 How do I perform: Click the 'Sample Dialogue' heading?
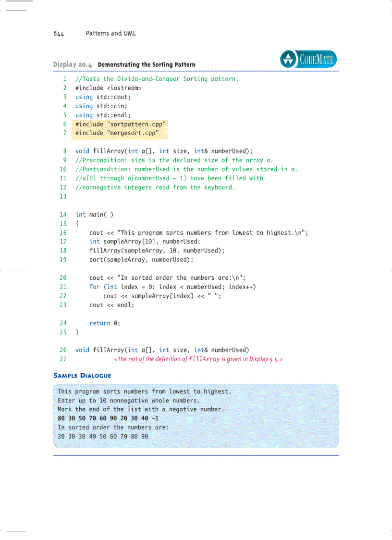coord(82,376)
